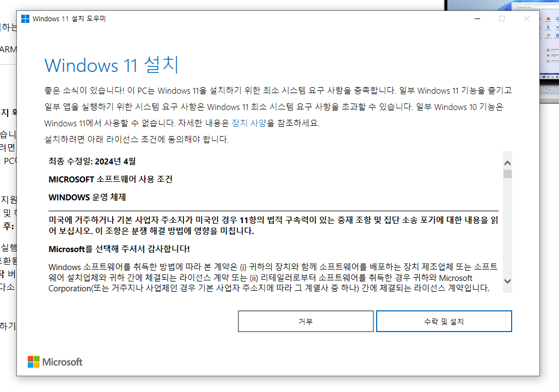Click the Windows logo icon in title bar

pyautogui.click(x=26, y=19)
